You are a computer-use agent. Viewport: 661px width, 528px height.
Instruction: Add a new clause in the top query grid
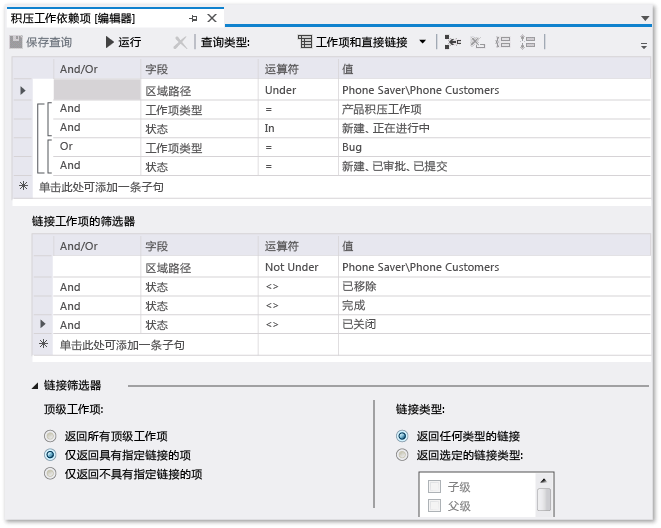101,187
